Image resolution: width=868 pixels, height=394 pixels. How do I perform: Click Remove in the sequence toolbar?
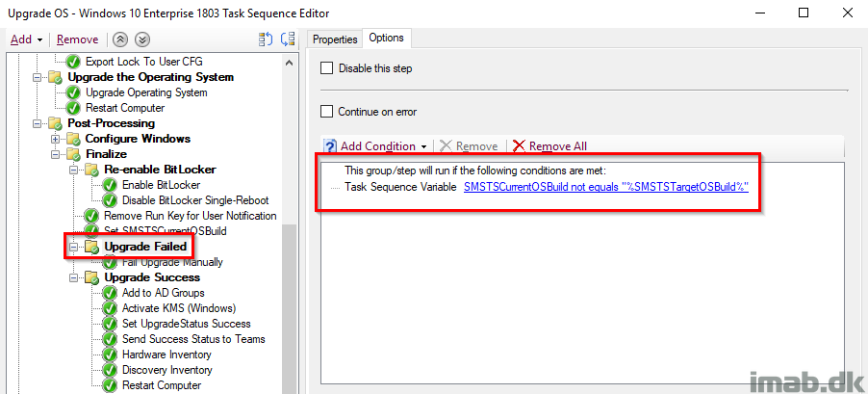point(78,39)
